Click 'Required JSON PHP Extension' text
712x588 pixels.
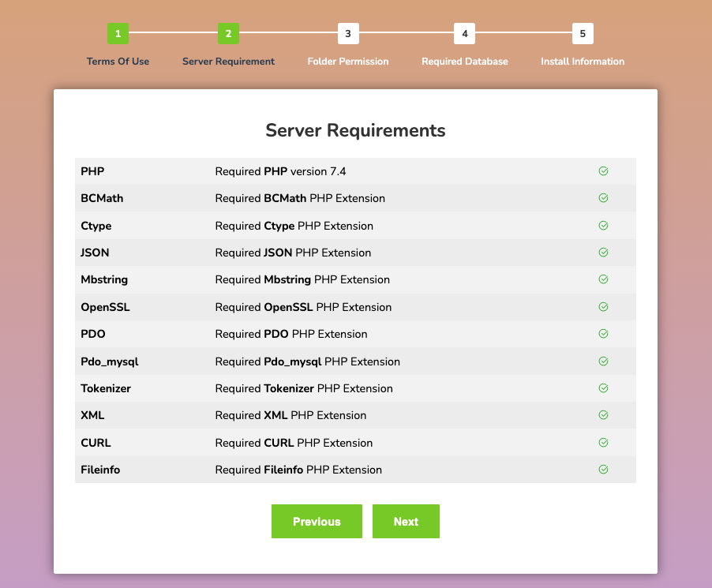coord(293,253)
